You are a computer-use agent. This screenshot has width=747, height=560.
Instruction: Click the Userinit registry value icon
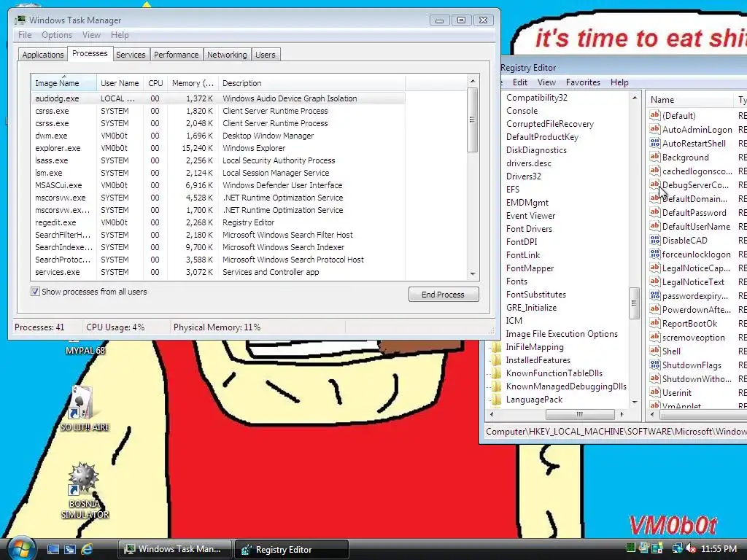pos(655,392)
